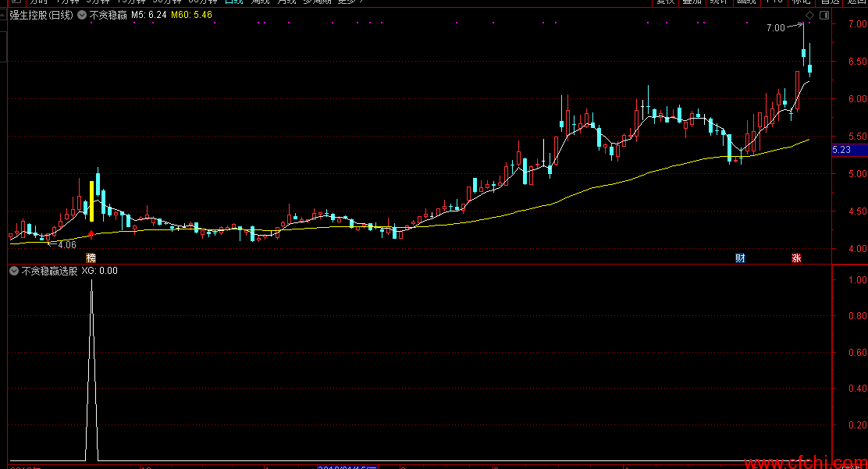Click the last cyan candle near 6.40

[x=810, y=69]
